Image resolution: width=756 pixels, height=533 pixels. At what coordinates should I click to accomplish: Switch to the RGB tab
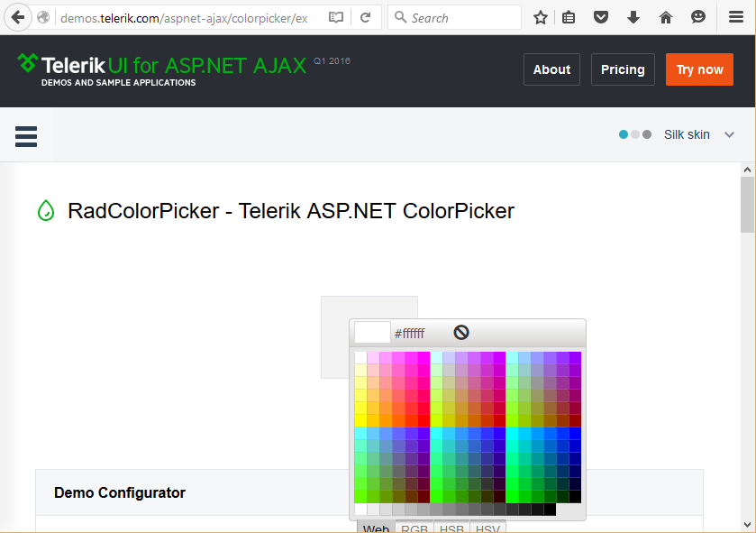pyautogui.click(x=414, y=527)
